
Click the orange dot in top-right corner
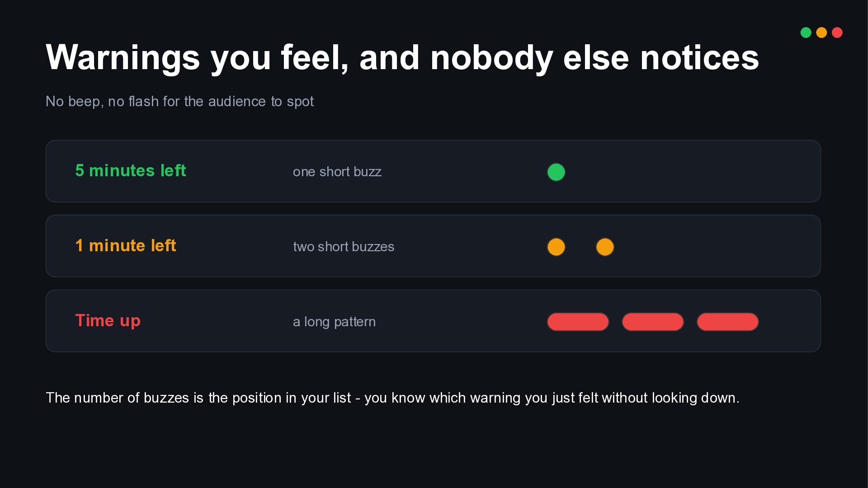tap(821, 33)
